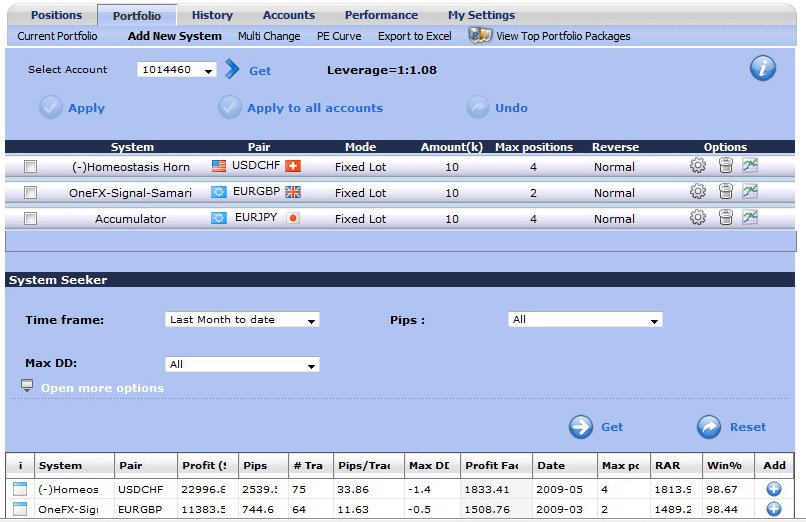Open info icon for OneFX-Sig result row
806x522 pixels.
pos(20,509)
